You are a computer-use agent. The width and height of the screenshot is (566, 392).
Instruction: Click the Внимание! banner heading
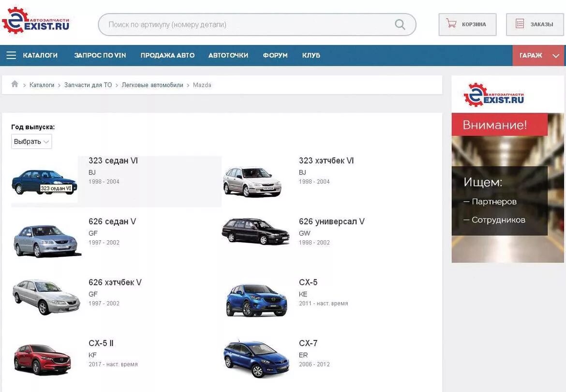pos(494,125)
